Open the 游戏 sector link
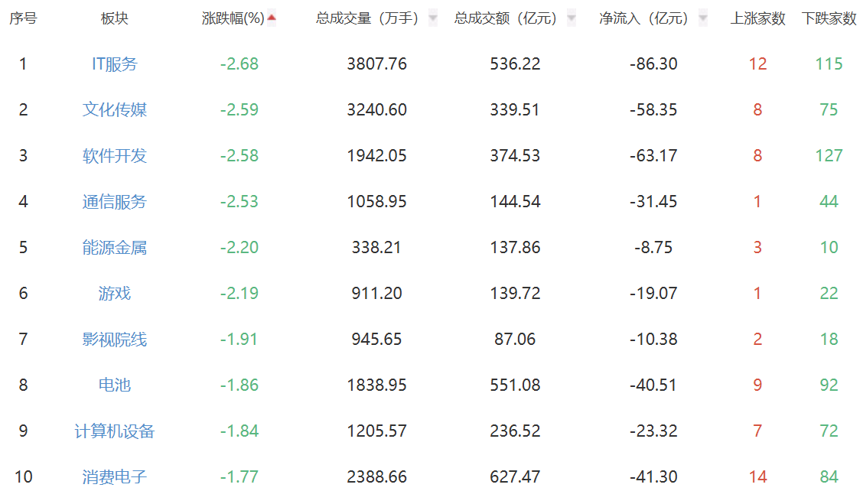 (x=115, y=294)
